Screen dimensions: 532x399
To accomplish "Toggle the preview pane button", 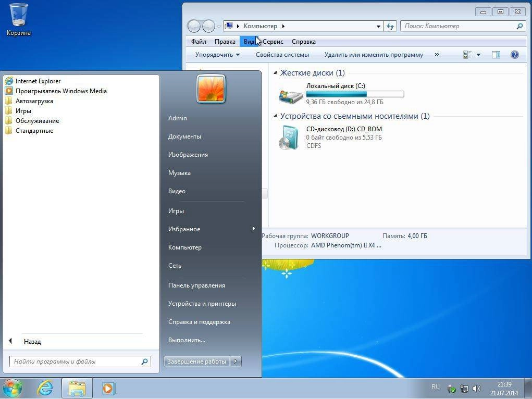I will (x=496, y=55).
